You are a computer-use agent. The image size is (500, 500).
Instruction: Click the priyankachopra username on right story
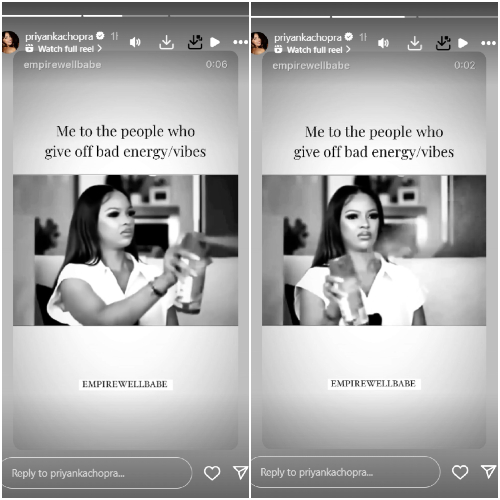[x=308, y=37]
